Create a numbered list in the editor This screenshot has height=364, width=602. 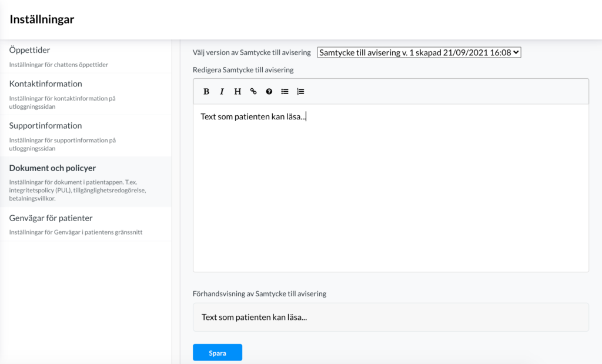[300, 91]
